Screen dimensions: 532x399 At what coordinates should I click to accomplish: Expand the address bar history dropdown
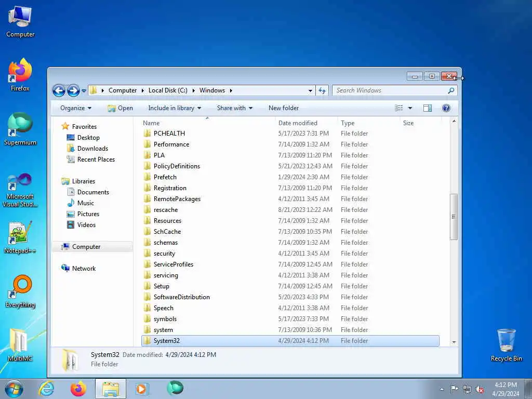[310, 90]
